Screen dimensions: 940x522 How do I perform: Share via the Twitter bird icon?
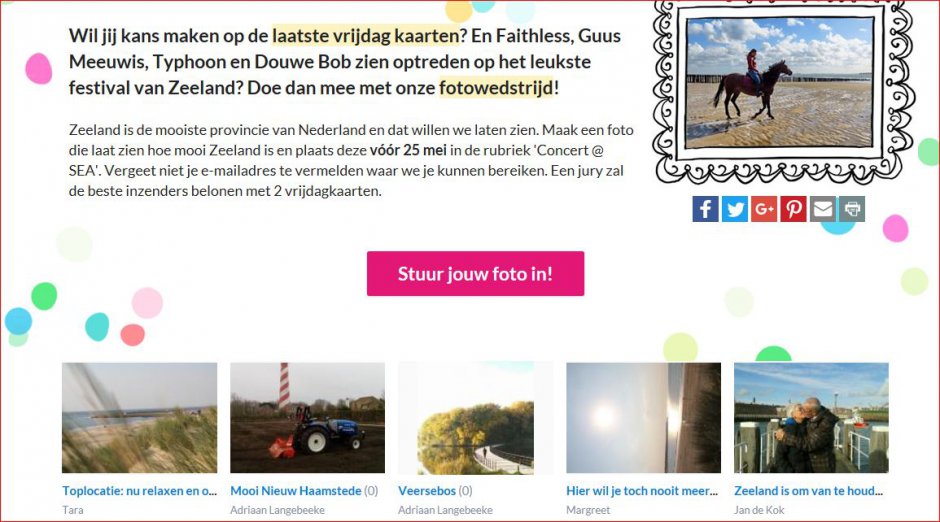point(735,209)
